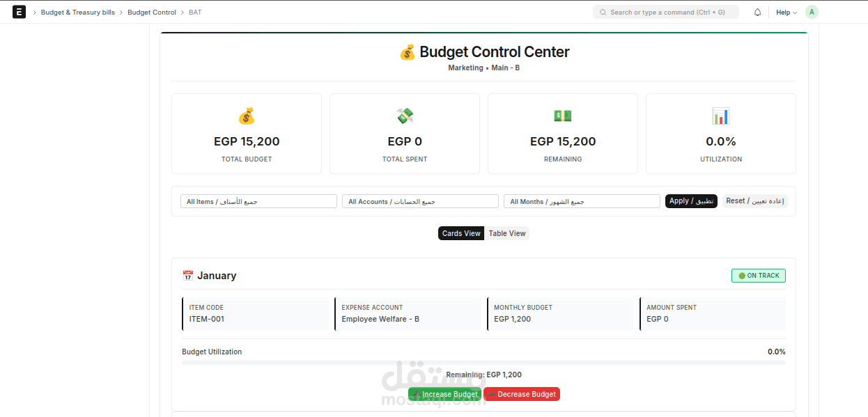Click the EGP 15,200 Remaining value
The height and width of the screenshot is (417, 868).
click(563, 141)
